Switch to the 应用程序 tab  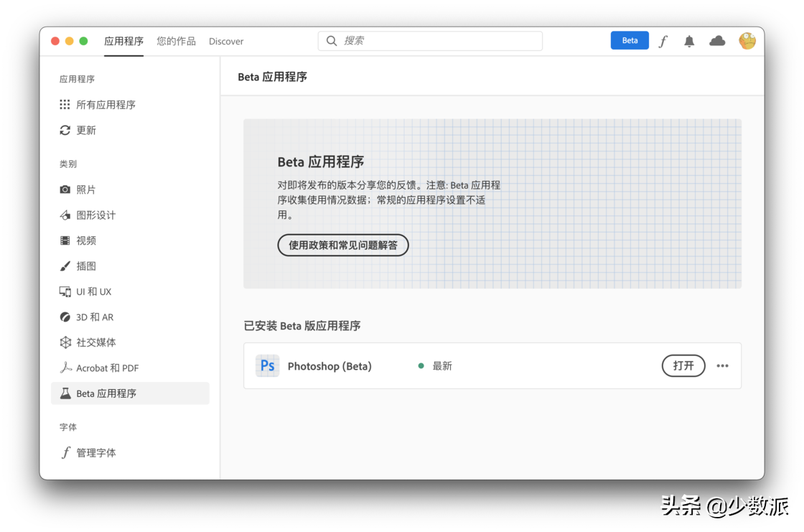[123, 41]
